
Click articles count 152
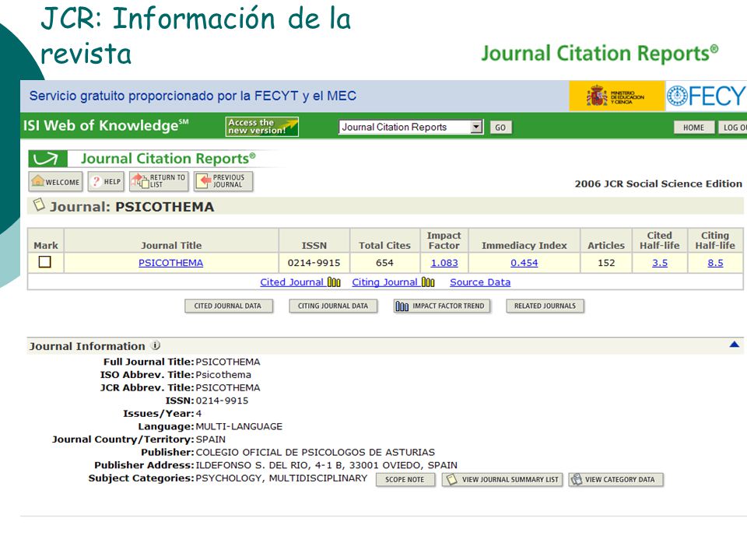pos(606,263)
